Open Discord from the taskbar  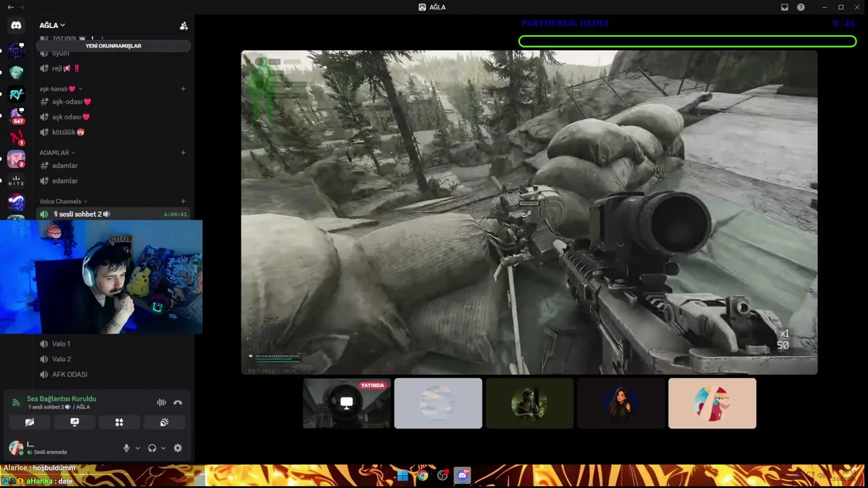pos(463,476)
